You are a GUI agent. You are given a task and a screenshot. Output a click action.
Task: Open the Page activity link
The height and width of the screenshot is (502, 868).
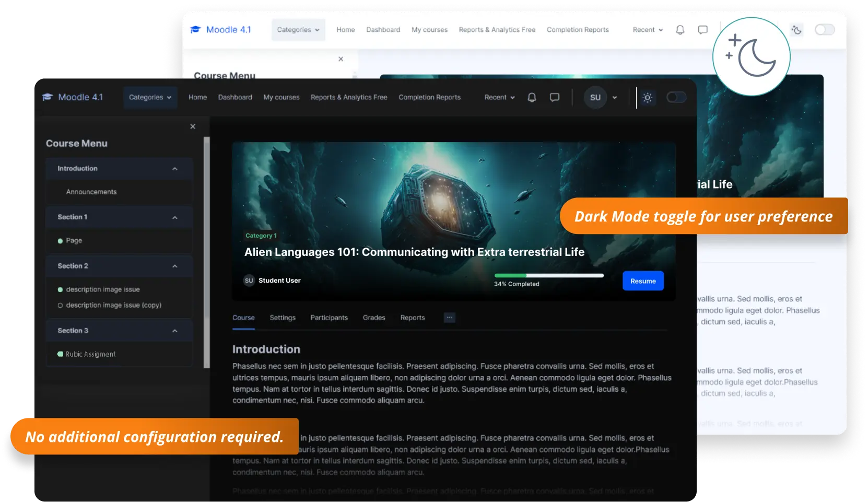(74, 241)
